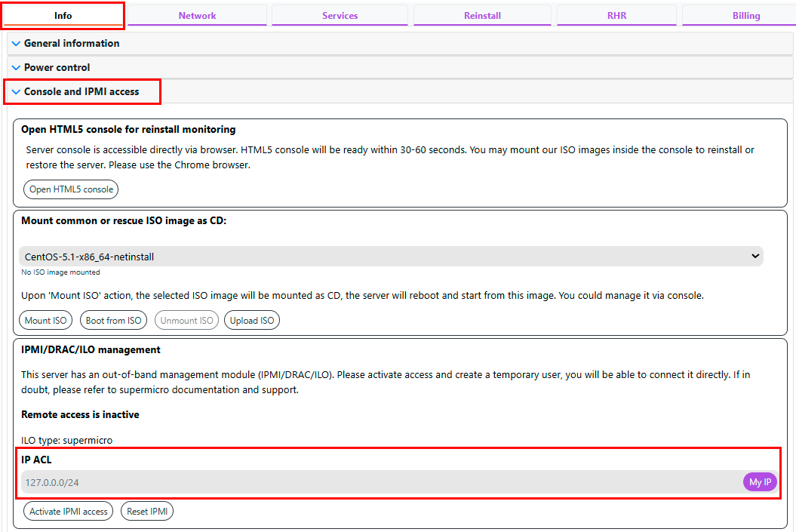Choose Upload ISO
This screenshot has width=796, height=532.
[252, 321]
